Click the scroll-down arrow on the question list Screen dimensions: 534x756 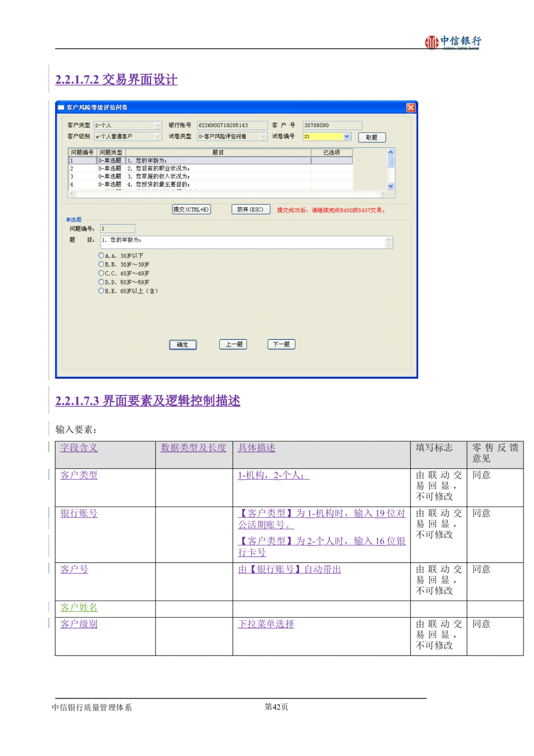[390, 186]
